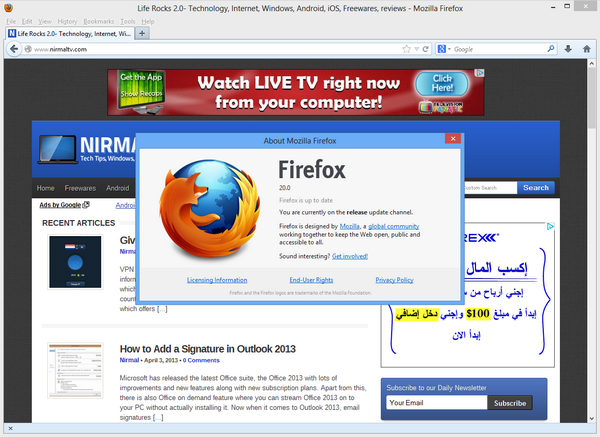This screenshot has width=600, height=437.
Task: Open the Google search engine selector
Action: (444, 49)
